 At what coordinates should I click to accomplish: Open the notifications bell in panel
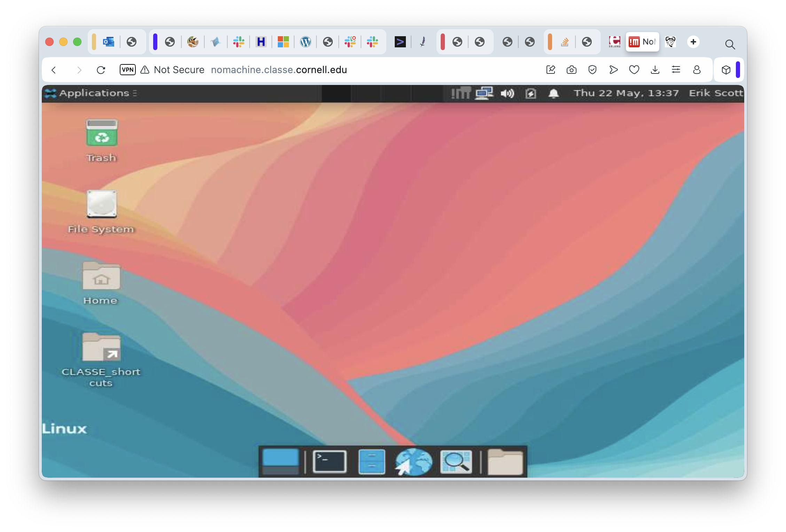pyautogui.click(x=553, y=93)
